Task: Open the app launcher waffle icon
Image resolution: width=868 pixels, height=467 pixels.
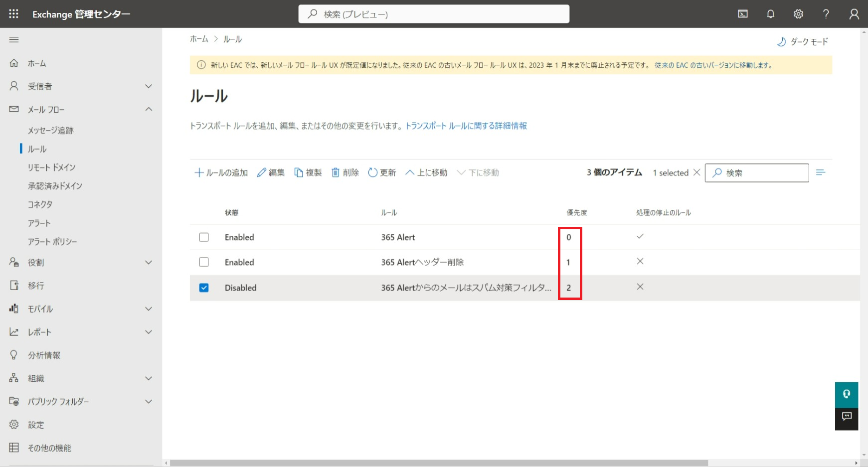Action: [13, 14]
